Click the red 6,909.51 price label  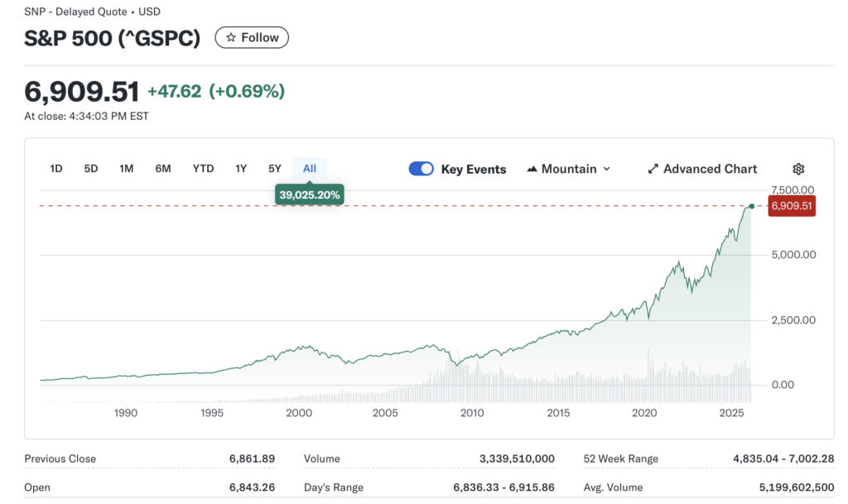[x=792, y=205]
